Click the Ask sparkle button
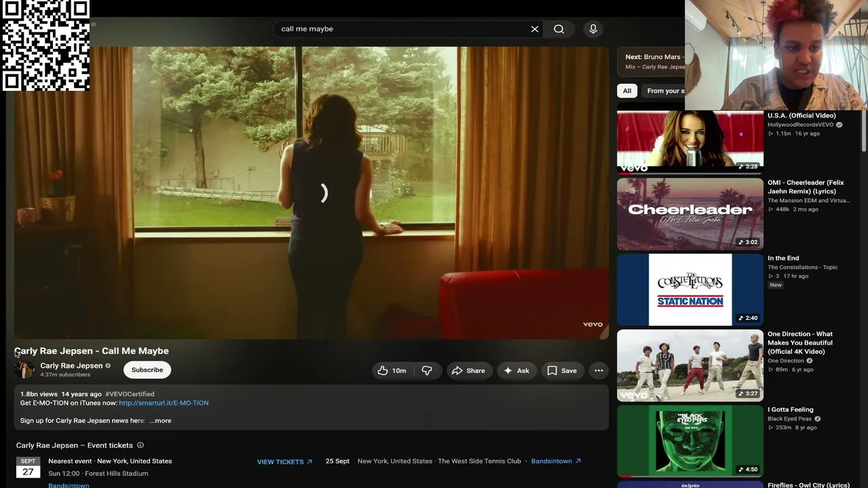The height and width of the screenshot is (488, 868). pos(517,371)
